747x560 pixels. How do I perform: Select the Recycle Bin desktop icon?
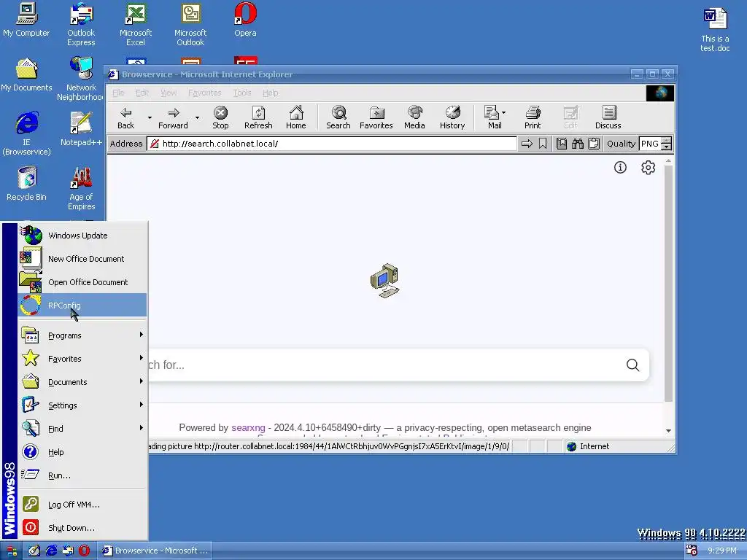tap(27, 183)
